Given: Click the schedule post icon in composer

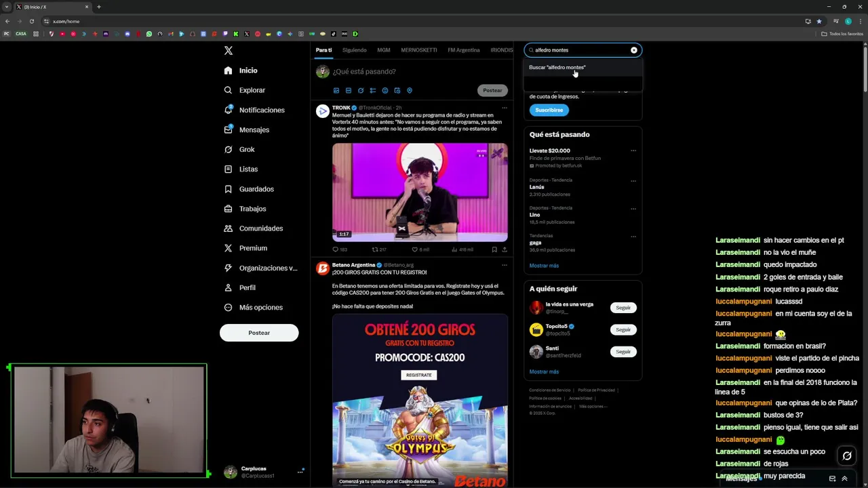Looking at the screenshot, I should (x=397, y=90).
